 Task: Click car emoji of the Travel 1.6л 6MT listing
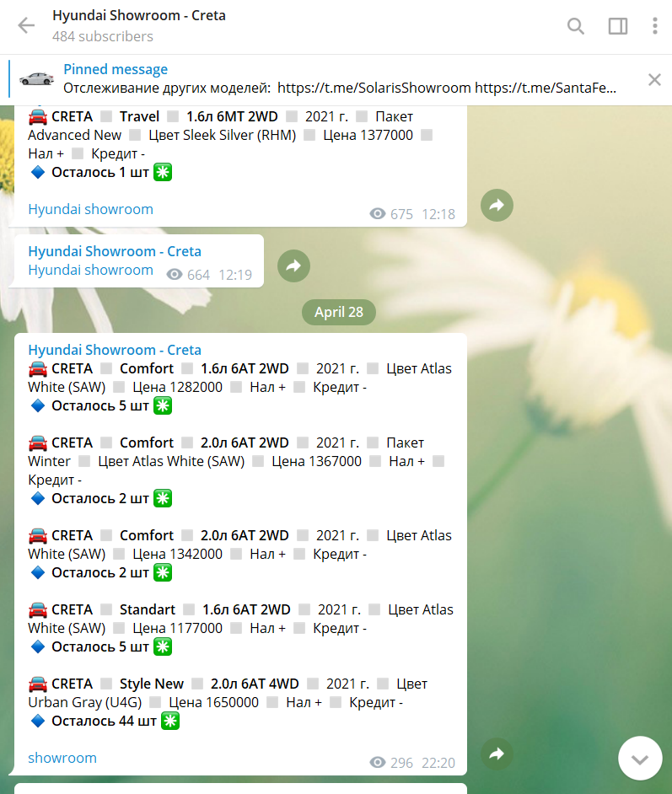(x=38, y=116)
